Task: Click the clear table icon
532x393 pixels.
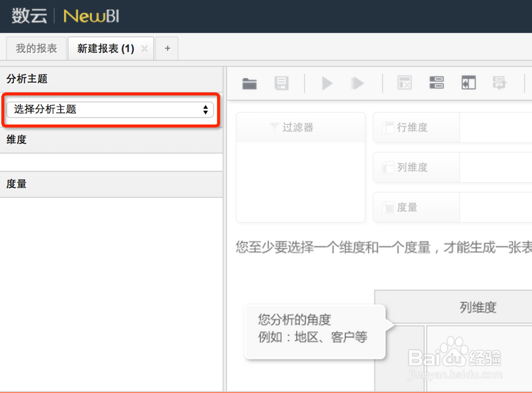Action: click(404, 83)
